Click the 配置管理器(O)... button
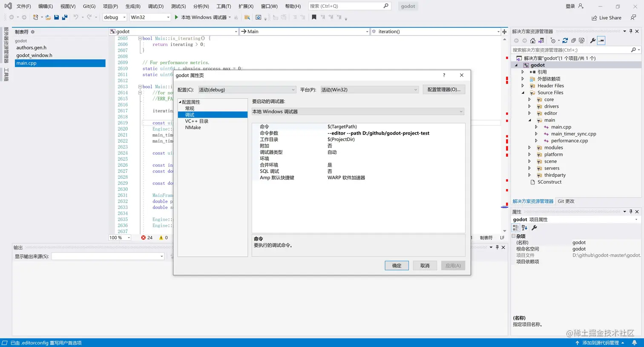This screenshot has height=347, width=644. (444, 89)
